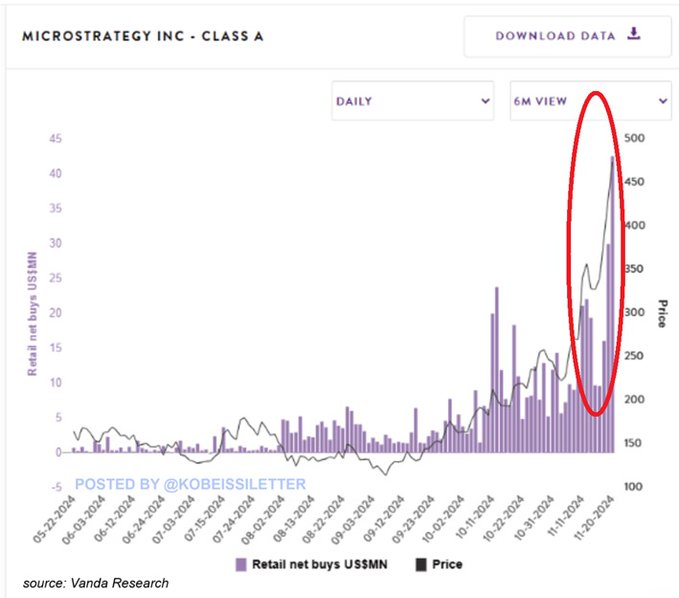This screenshot has height=598, width=679.
Task: Click the chevron arrow beside DAILY
Action: point(486,101)
